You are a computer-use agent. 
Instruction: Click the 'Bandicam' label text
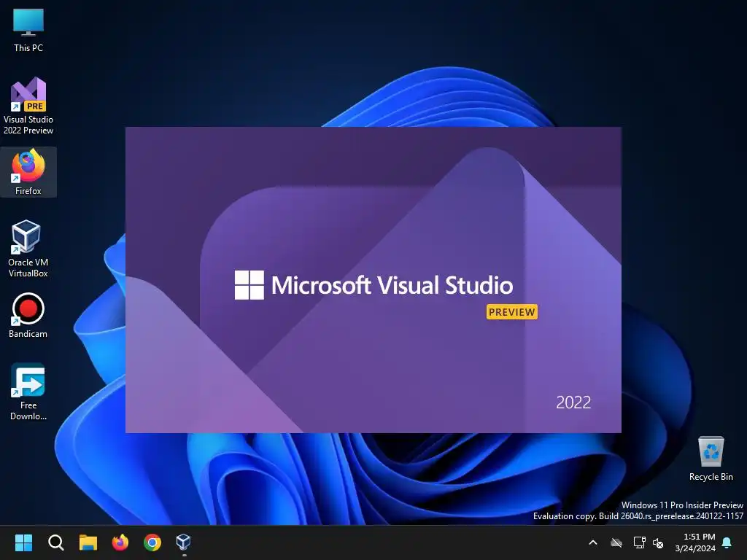click(28, 334)
